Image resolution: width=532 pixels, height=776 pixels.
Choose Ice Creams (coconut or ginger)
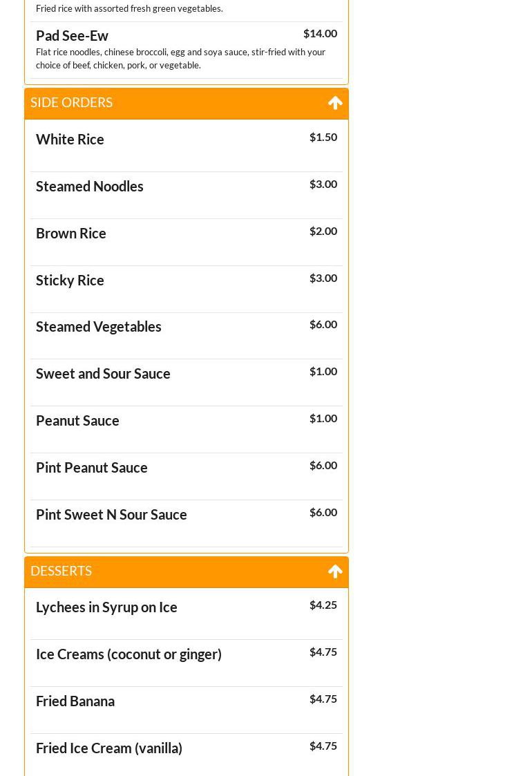point(129,654)
